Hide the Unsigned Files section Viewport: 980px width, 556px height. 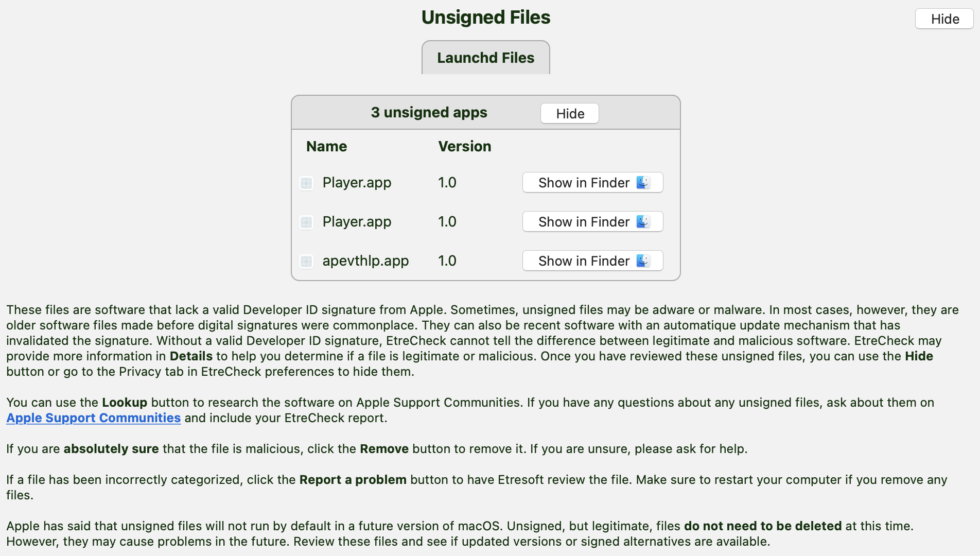click(944, 19)
